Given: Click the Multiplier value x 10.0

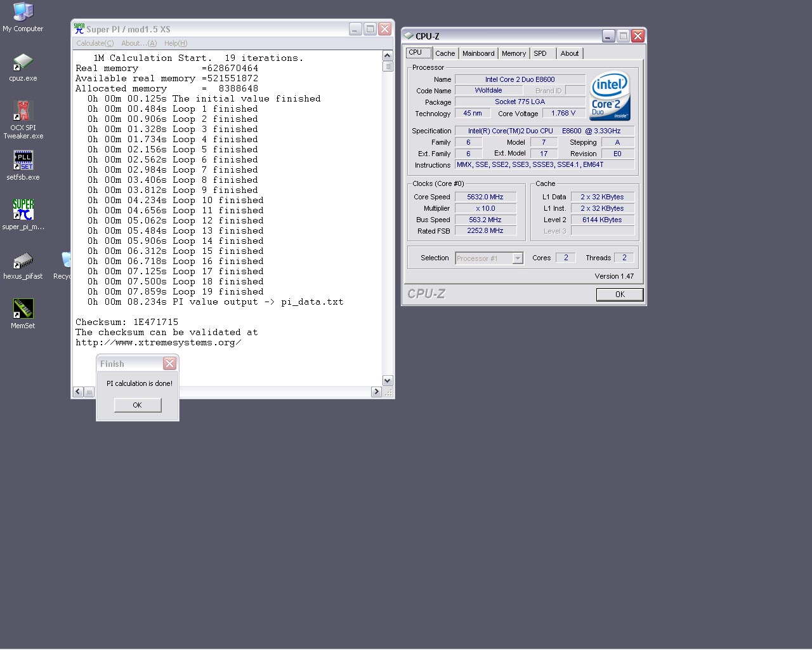Looking at the screenshot, I should [485, 208].
